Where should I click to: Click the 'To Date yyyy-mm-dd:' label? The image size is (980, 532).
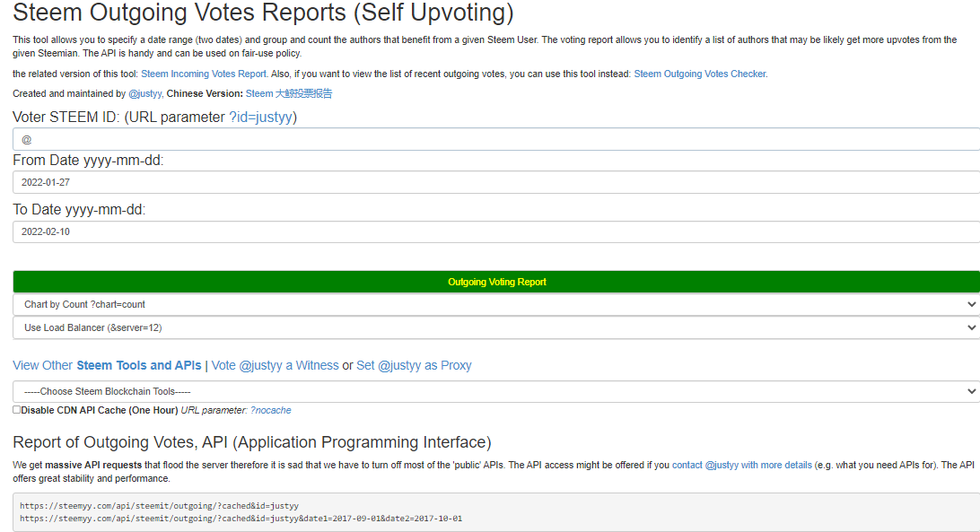coord(79,210)
